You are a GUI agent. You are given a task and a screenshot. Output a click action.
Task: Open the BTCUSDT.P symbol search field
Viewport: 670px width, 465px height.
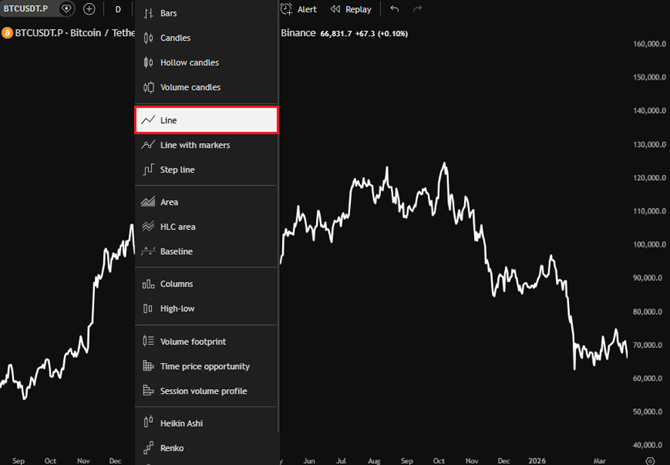26,9
